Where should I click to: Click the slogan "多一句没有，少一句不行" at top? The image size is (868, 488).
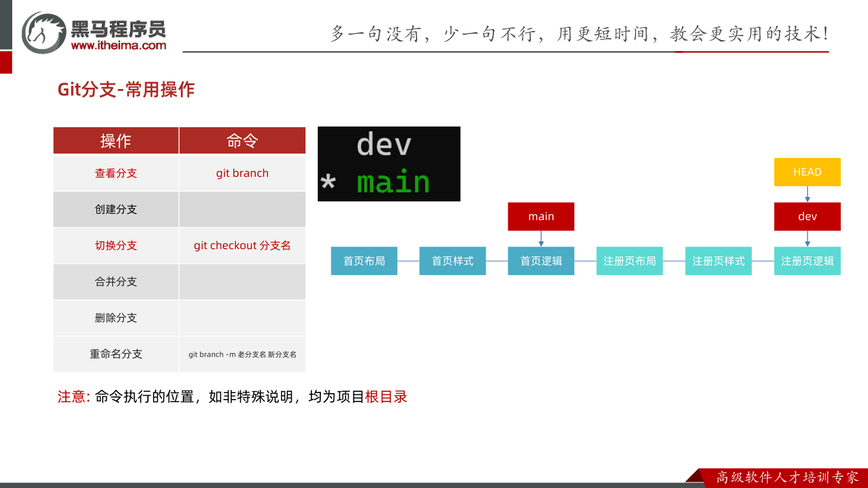click(x=433, y=34)
